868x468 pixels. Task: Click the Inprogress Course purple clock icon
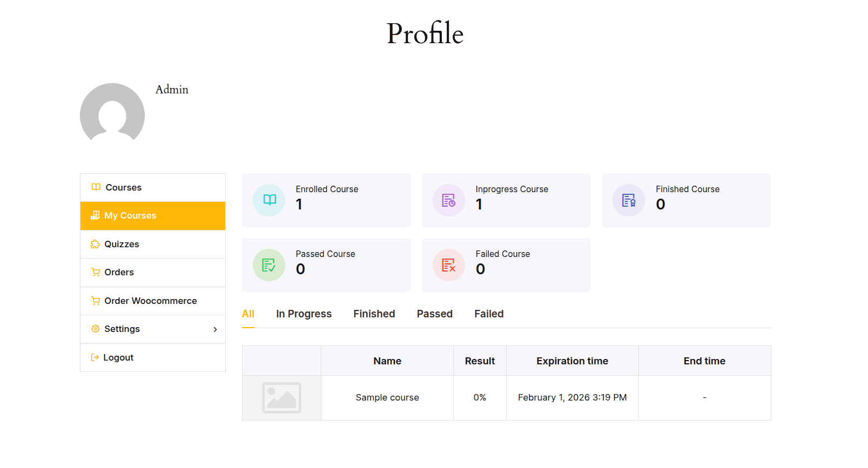pyautogui.click(x=448, y=200)
